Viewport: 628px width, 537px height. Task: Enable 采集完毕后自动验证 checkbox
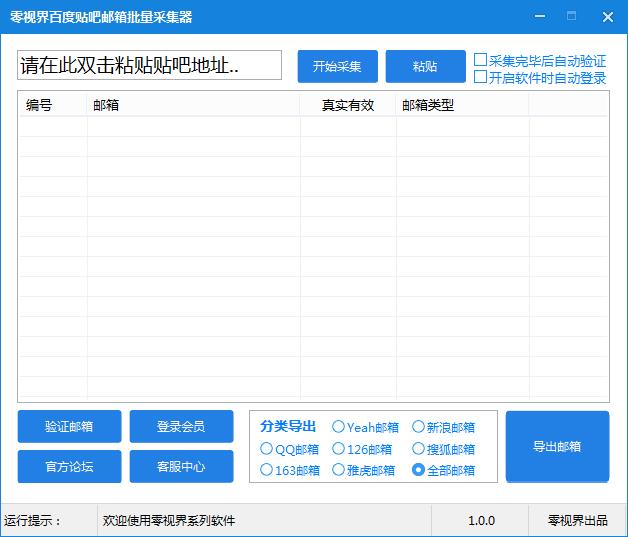481,61
